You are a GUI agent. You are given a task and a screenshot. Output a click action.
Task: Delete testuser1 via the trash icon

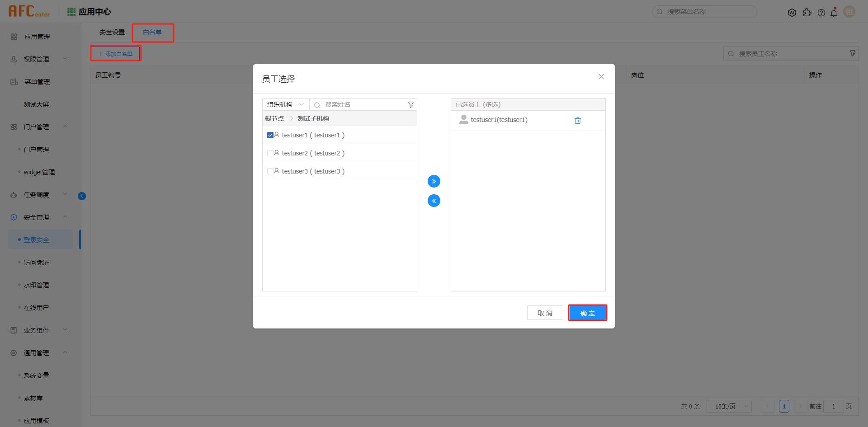coord(578,120)
